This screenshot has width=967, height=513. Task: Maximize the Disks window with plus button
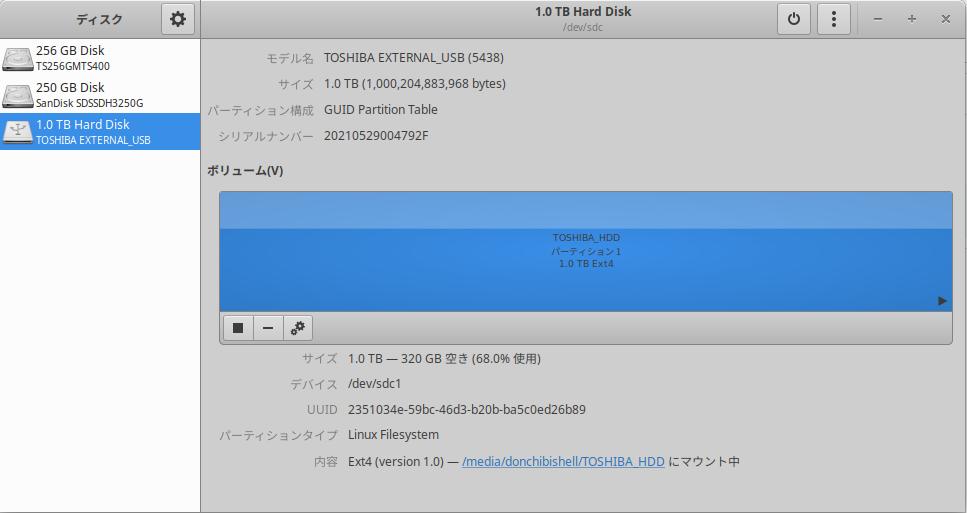coord(911,19)
